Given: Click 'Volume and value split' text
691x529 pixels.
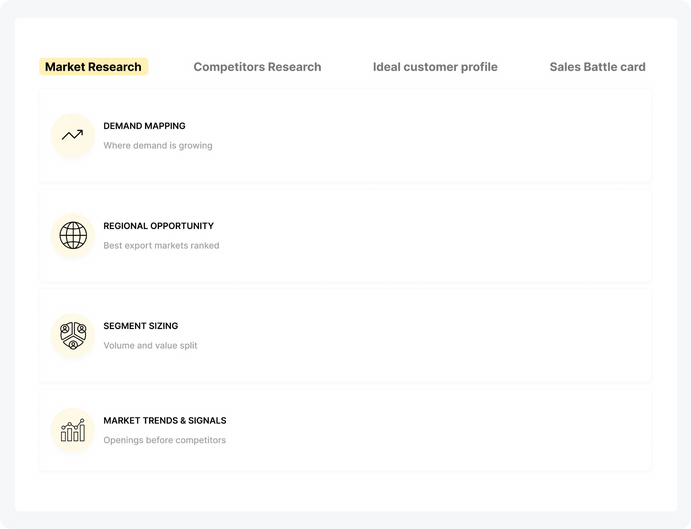Looking at the screenshot, I should coord(150,346).
